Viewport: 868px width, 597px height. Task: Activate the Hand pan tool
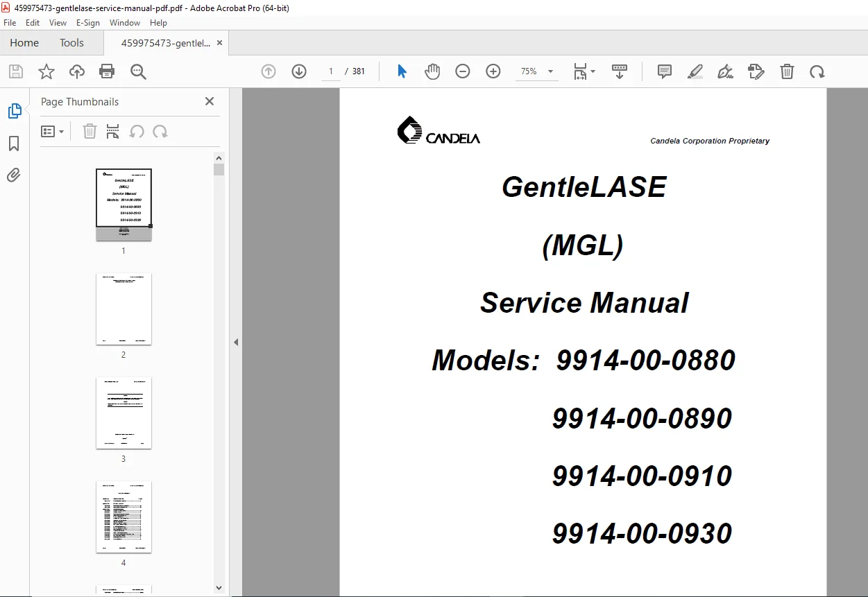pyautogui.click(x=432, y=71)
